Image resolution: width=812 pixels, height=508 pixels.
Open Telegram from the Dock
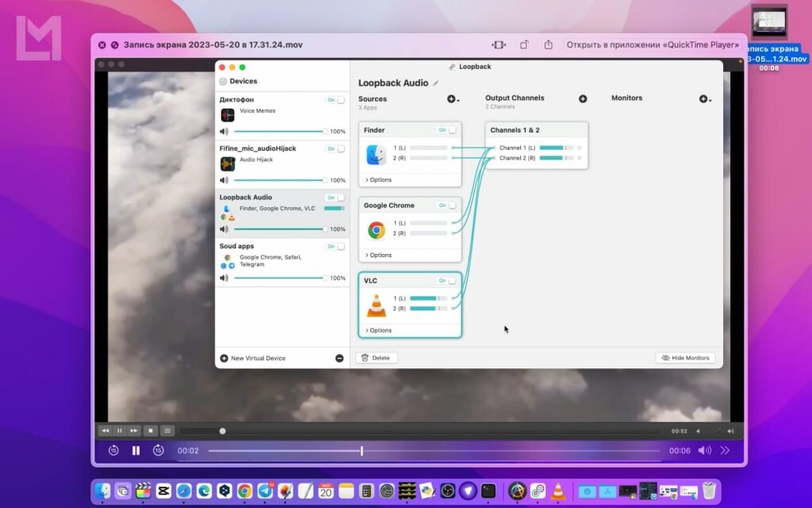[x=265, y=491]
